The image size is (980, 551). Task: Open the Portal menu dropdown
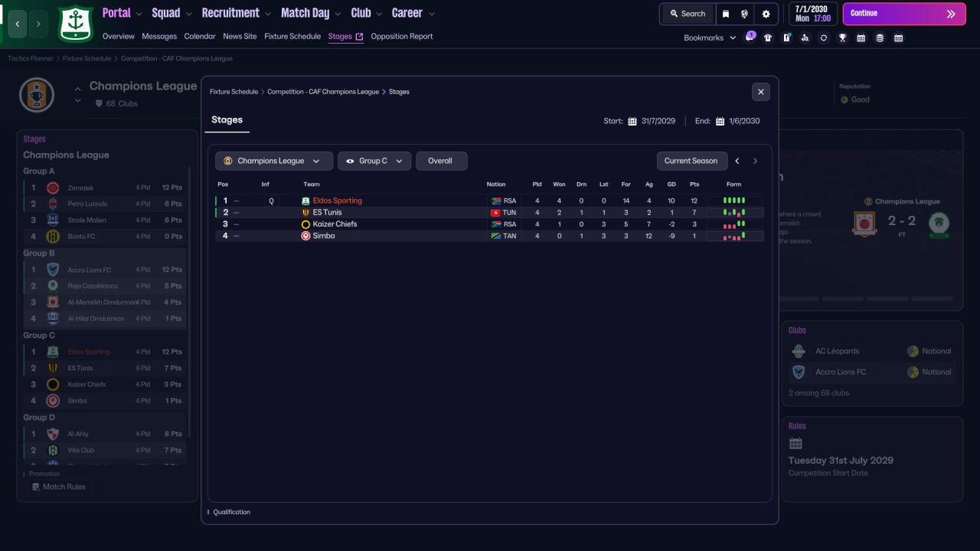122,13
